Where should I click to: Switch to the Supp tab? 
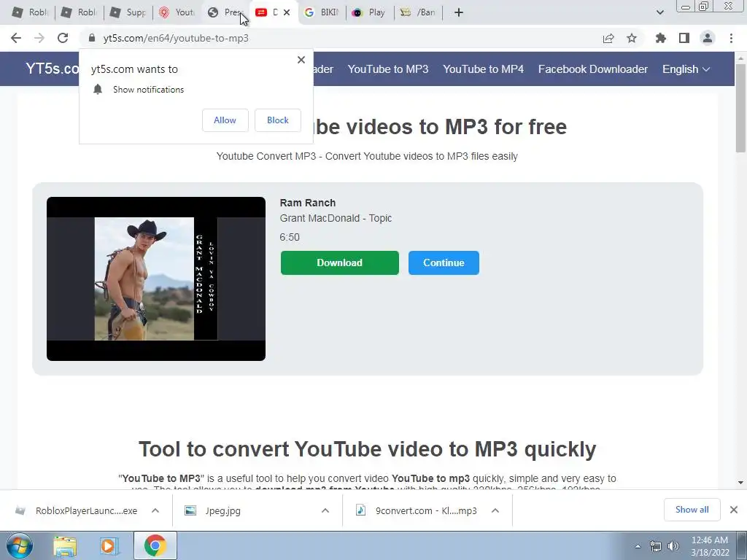click(x=128, y=12)
